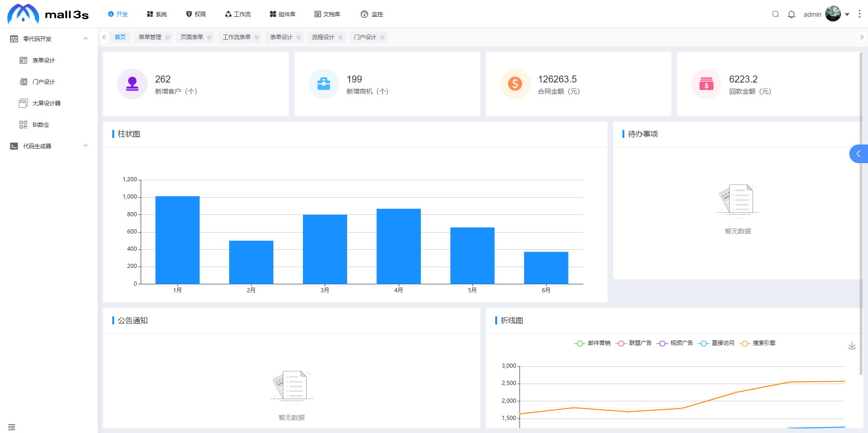Click the 新增客户 purple user icon
The height and width of the screenshot is (433, 868).
click(x=132, y=84)
